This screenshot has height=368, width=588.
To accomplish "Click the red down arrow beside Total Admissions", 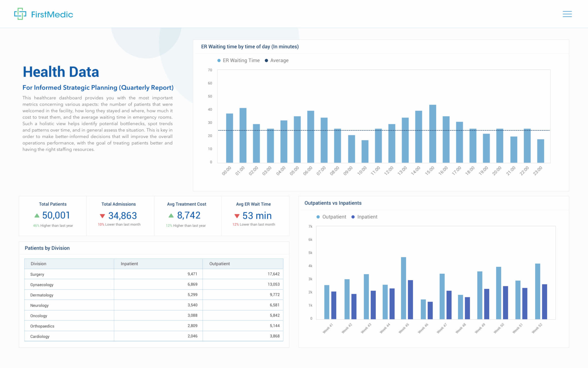I will [102, 216].
